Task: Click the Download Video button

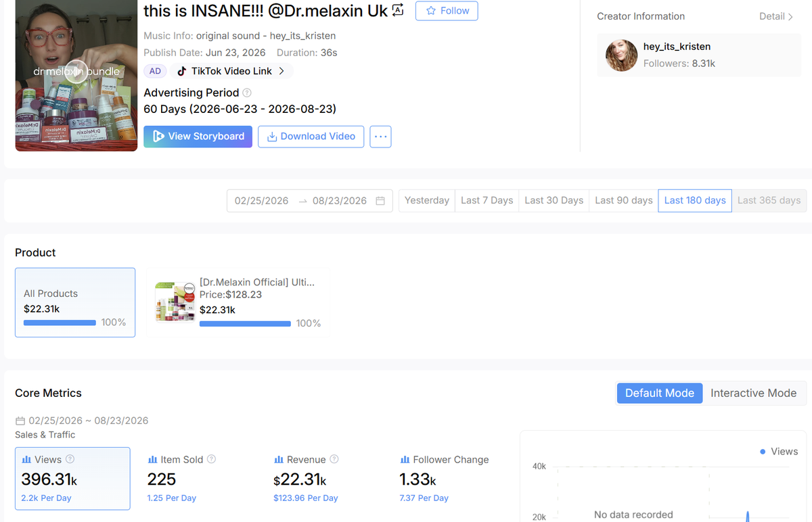Action: tap(311, 137)
